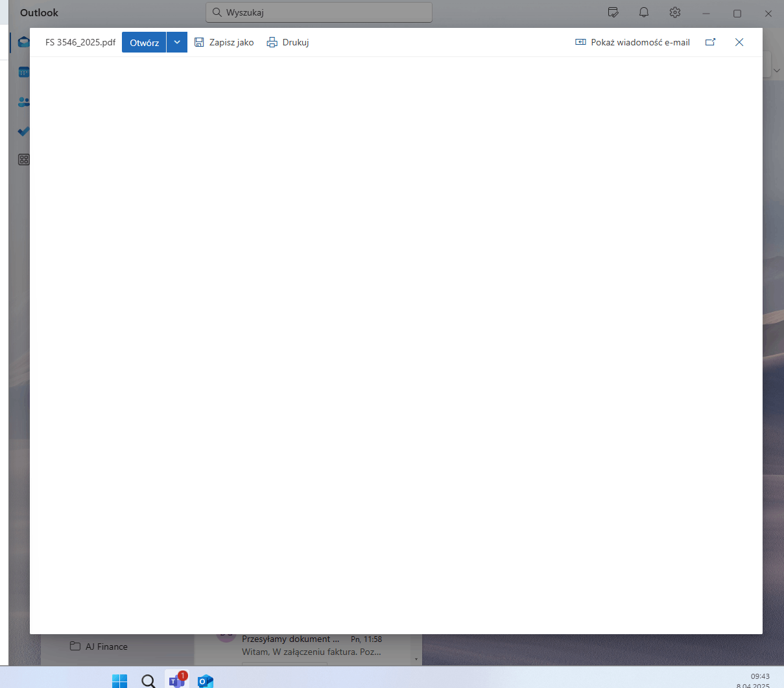Open the People (contacts) icon
784x688 pixels.
pyautogui.click(x=23, y=102)
